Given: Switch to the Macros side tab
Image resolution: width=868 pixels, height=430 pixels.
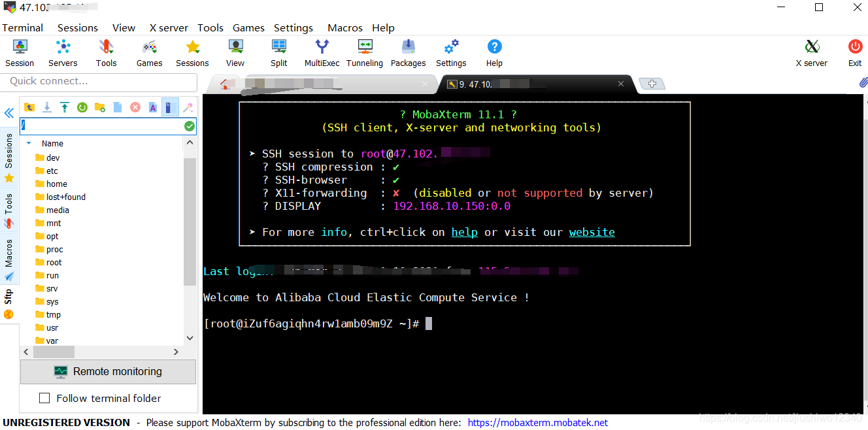Looking at the screenshot, I should tap(9, 260).
